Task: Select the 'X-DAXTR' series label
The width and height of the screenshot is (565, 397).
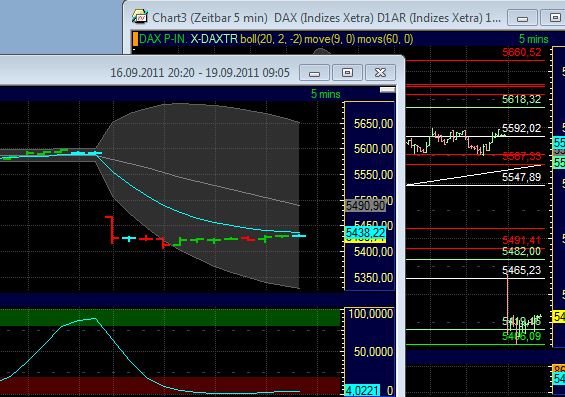Action: 214,39
